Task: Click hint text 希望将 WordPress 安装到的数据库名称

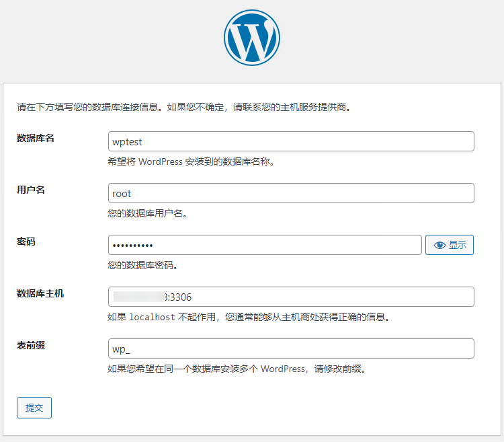Action: tap(191, 161)
